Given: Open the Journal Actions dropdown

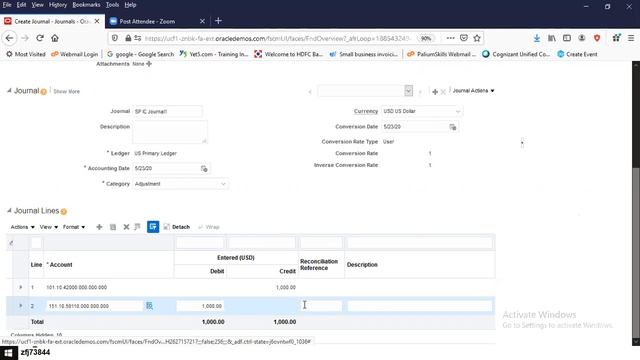Looking at the screenshot, I should pyautogui.click(x=473, y=91).
